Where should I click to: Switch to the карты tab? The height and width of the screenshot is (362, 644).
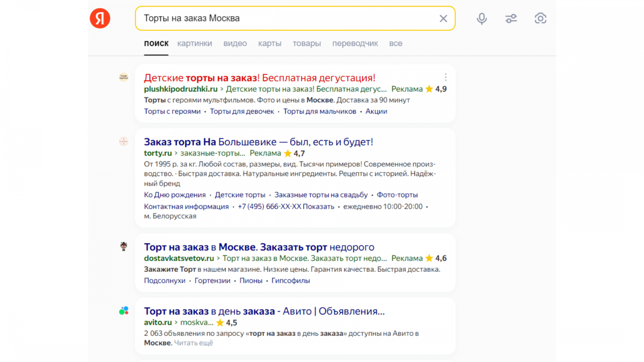(x=270, y=43)
